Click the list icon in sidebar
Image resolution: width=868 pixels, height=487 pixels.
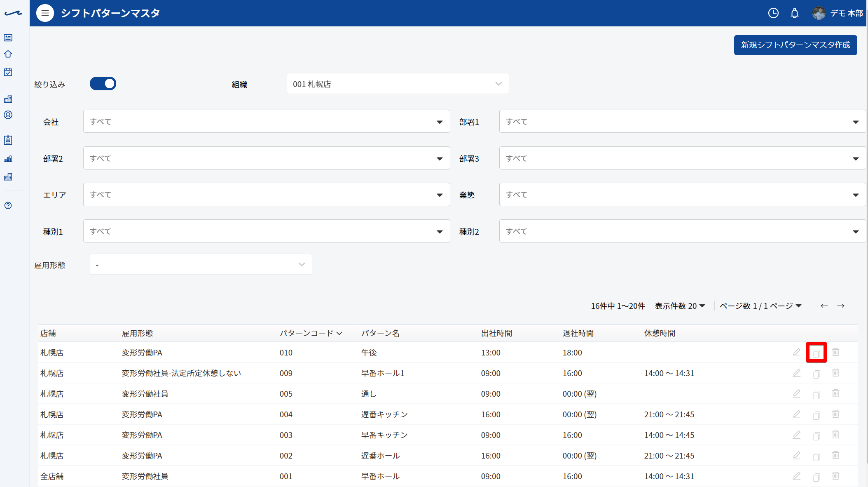pos(8,38)
